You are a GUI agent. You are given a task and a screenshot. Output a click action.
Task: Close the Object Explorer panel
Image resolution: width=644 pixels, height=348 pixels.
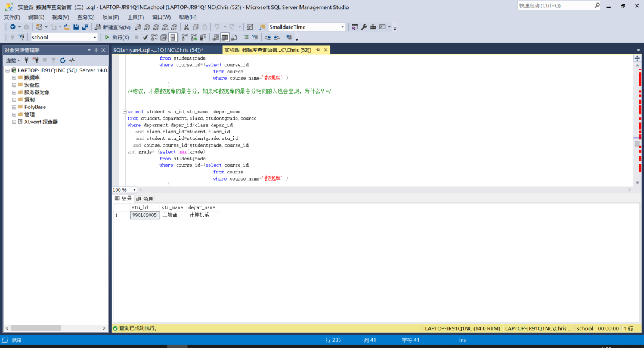click(103, 50)
